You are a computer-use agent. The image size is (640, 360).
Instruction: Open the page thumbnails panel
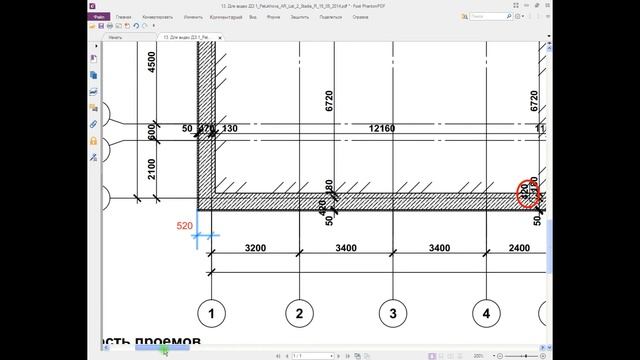93,75
